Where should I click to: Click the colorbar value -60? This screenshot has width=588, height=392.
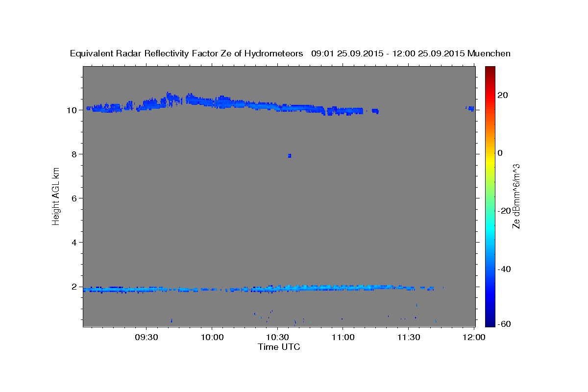(504, 324)
